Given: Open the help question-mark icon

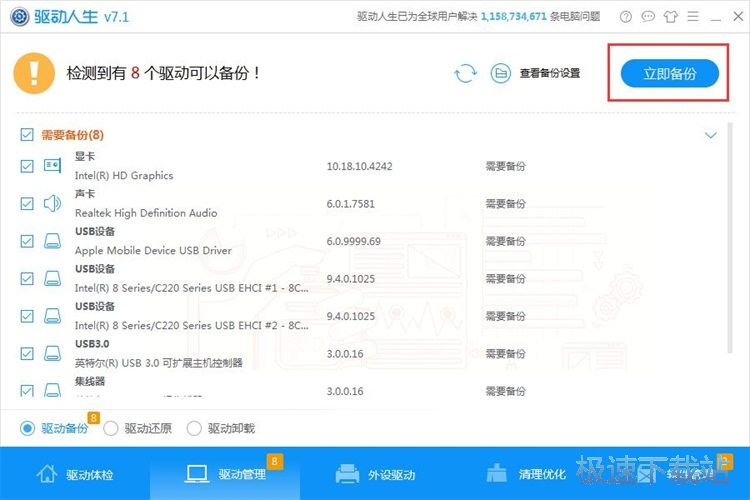Looking at the screenshot, I should click(626, 17).
